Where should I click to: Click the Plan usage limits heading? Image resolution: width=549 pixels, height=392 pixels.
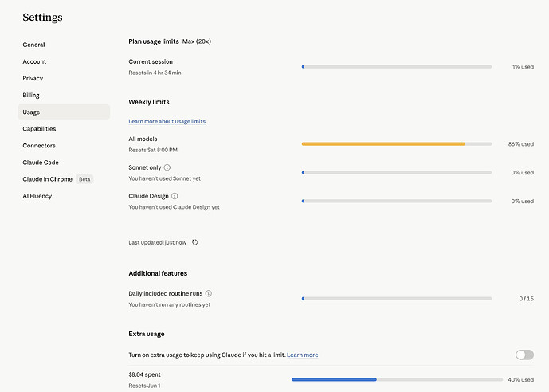[154, 41]
